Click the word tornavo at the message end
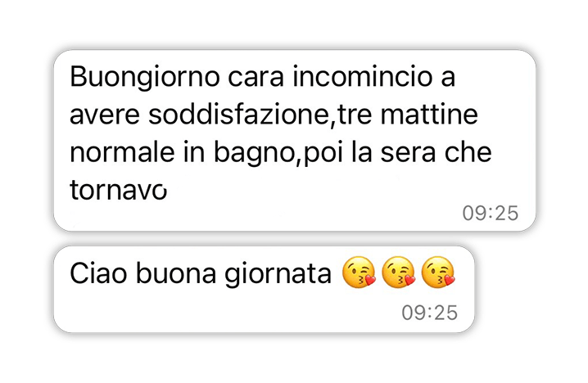The height and width of the screenshot is (383, 588). tap(118, 190)
